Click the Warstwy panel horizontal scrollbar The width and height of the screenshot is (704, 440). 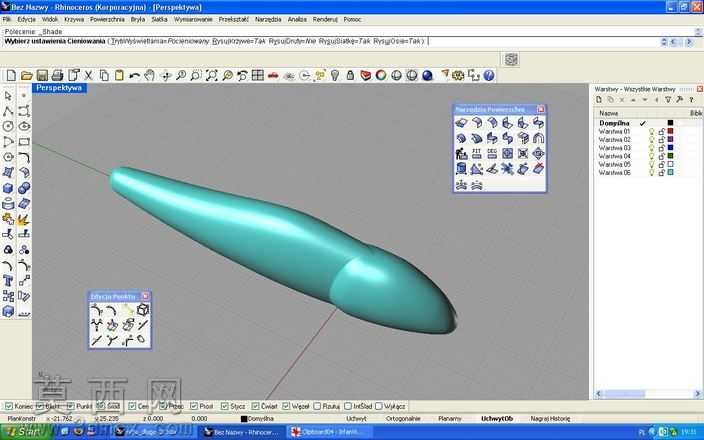(x=648, y=394)
